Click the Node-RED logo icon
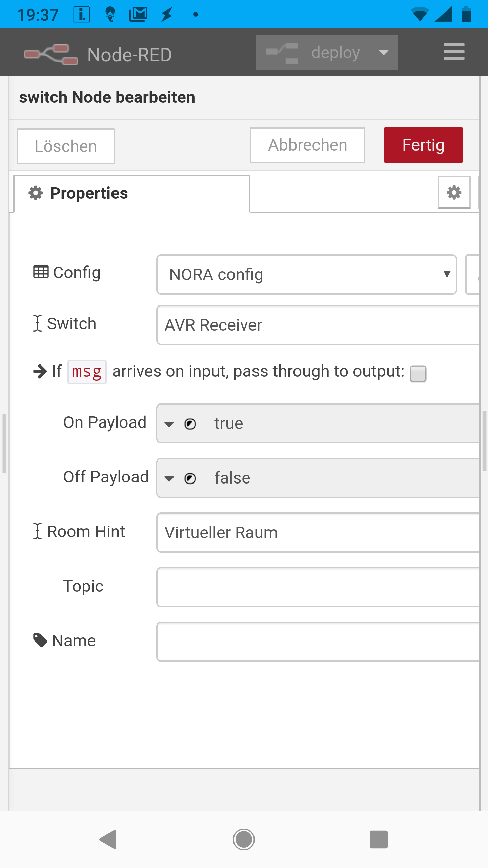The height and width of the screenshot is (868, 488). pos(51,54)
